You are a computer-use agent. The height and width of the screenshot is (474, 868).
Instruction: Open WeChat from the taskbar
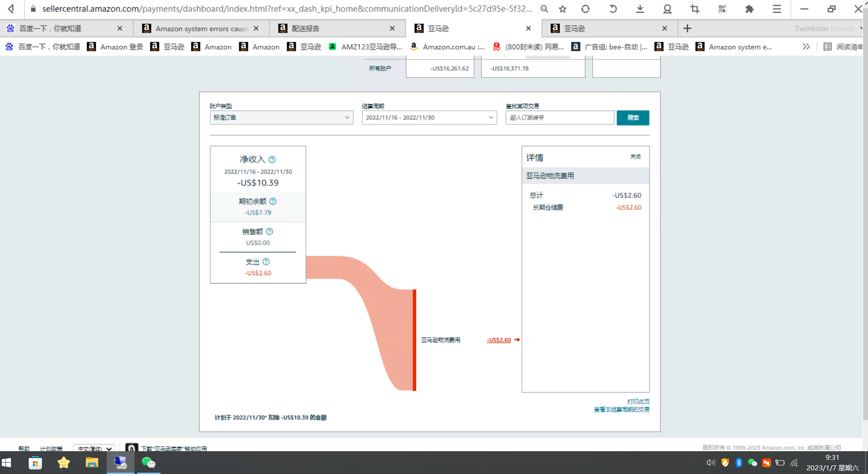pos(149,463)
